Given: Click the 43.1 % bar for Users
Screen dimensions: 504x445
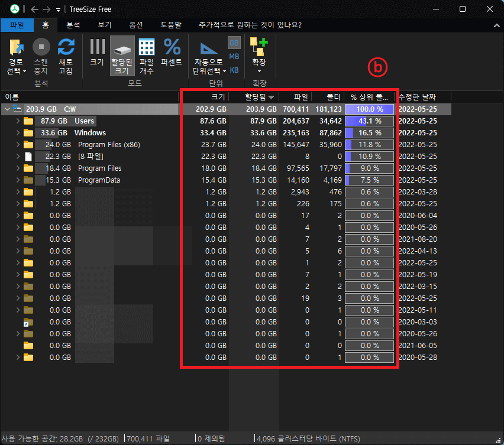Looking at the screenshot, I should [x=369, y=121].
